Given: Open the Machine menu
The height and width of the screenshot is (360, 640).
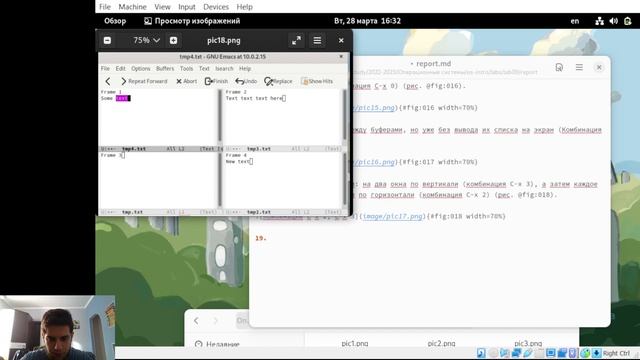Looking at the screenshot, I should [x=132, y=7].
